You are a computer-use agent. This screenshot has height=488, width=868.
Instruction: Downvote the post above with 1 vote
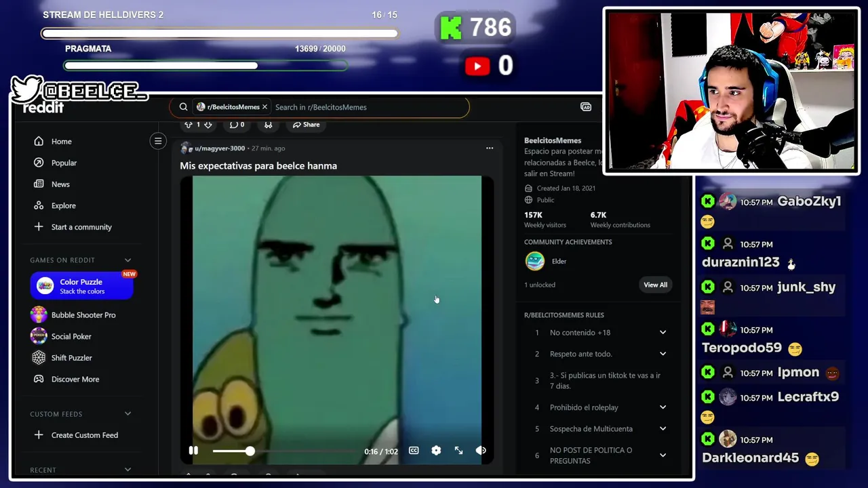pyautogui.click(x=208, y=125)
